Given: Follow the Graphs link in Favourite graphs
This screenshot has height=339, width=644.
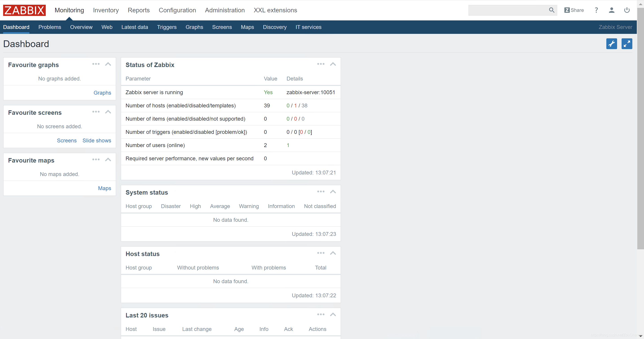Looking at the screenshot, I should (102, 93).
